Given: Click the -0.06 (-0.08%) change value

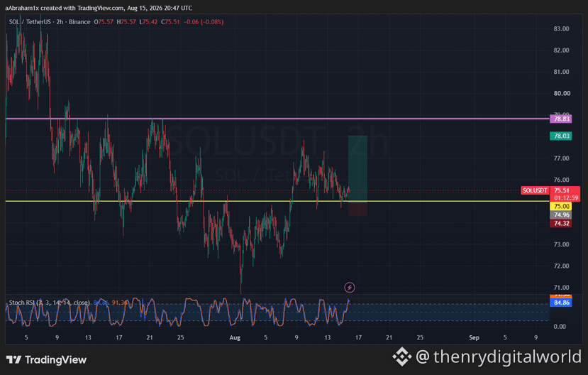Looking at the screenshot, I should click(204, 22).
